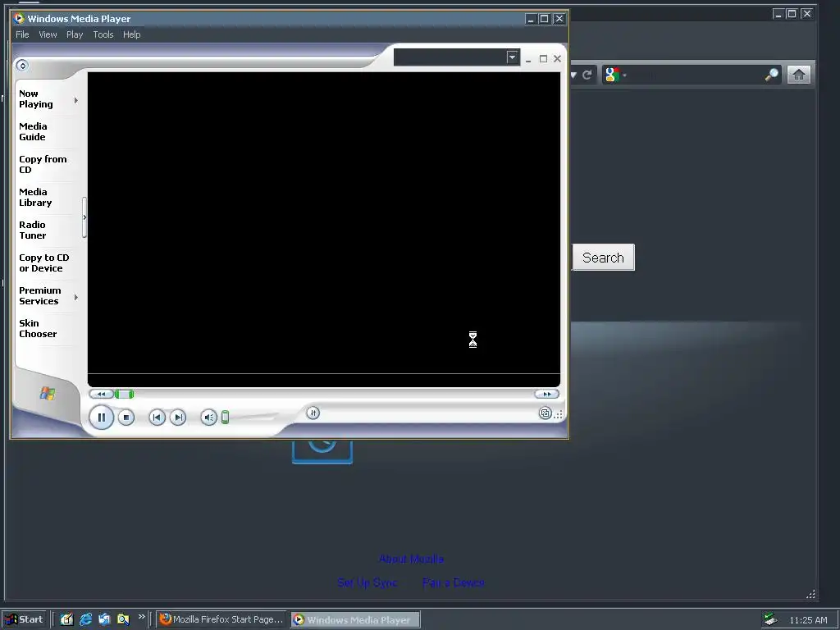Launch Outlook Express from Quick Launch

[x=104, y=619]
